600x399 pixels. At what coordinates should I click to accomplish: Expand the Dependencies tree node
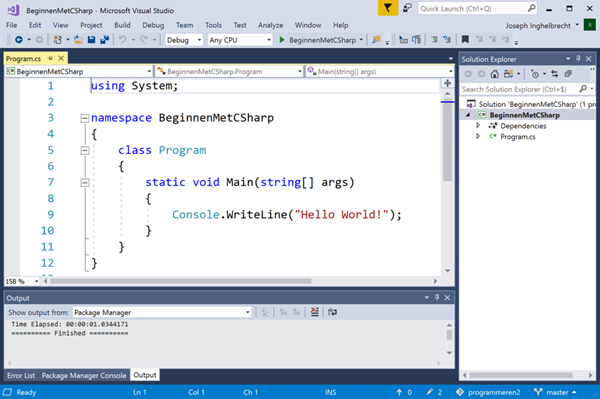click(x=478, y=125)
